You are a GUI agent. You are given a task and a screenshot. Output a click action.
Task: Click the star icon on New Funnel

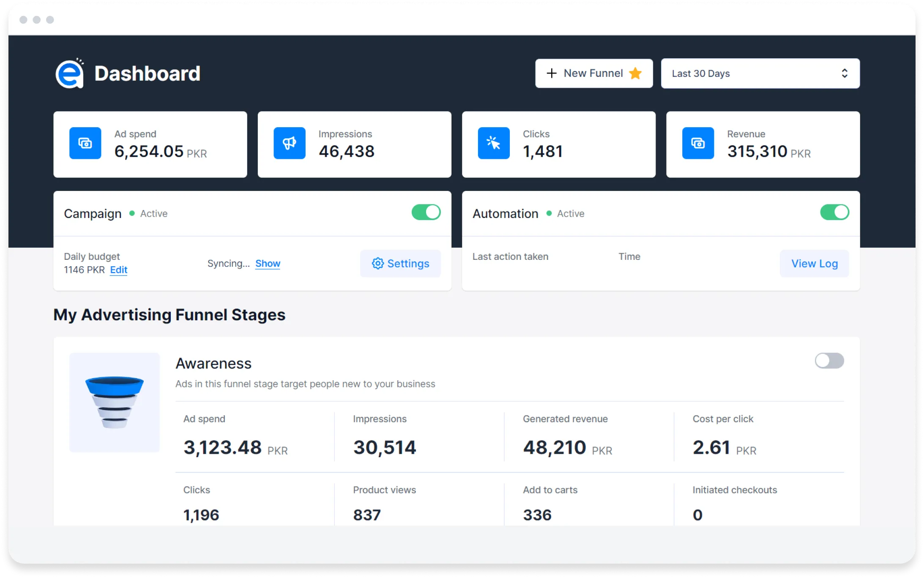[x=634, y=73]
